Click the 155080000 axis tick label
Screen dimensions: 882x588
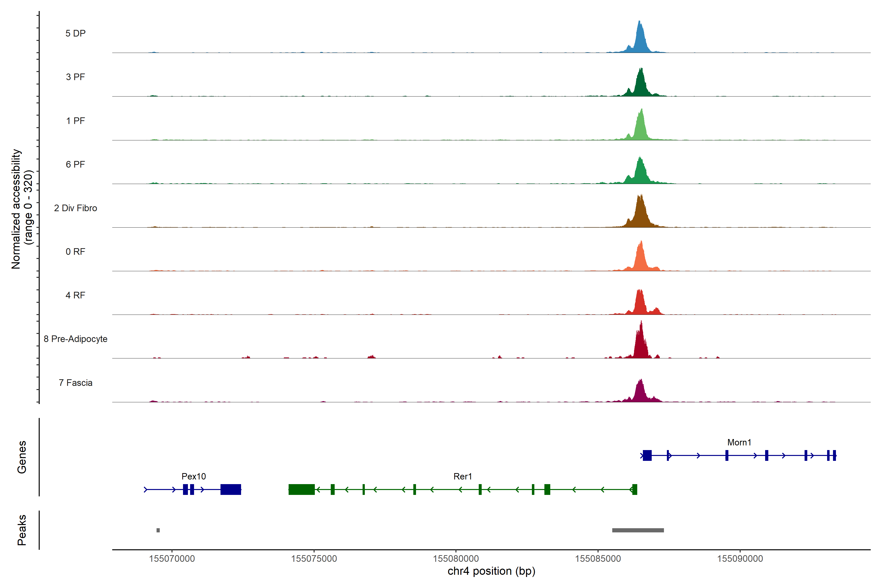tap(456, 559)
